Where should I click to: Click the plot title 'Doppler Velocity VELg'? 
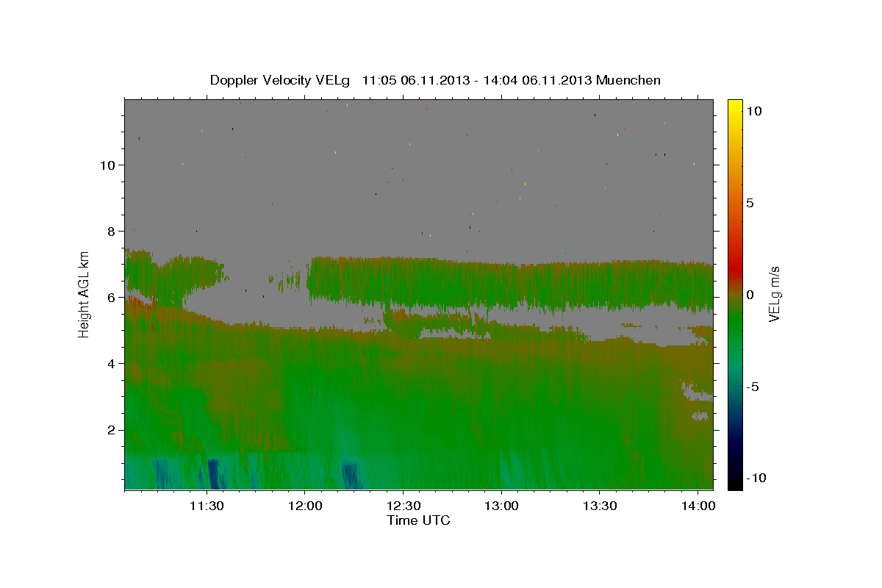coord(281,80)
